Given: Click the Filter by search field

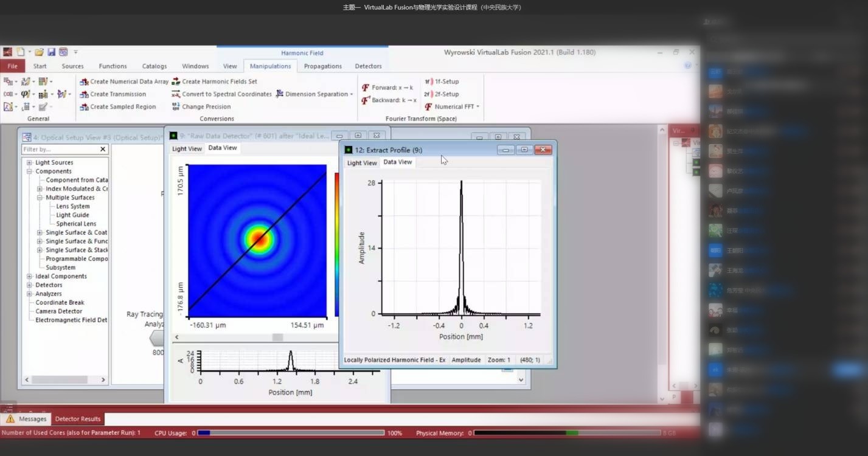Looking at the screenshot, I should point(60,150).
